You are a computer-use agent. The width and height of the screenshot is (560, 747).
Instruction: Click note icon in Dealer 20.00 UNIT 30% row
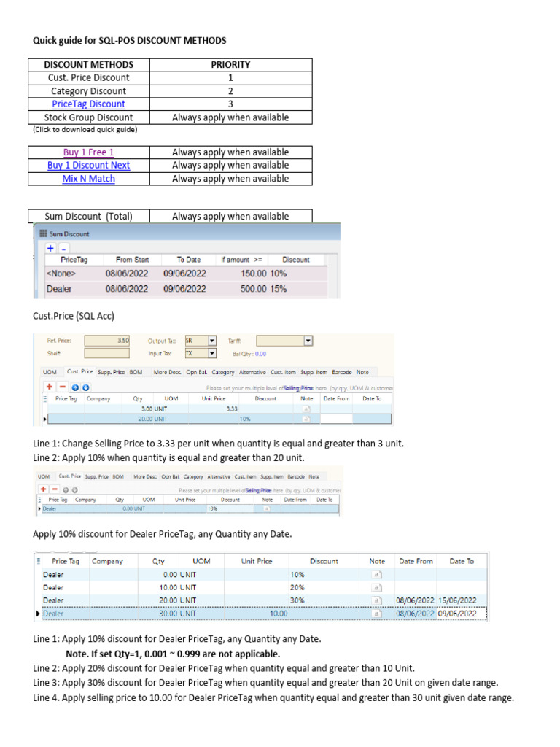point(376,600)
